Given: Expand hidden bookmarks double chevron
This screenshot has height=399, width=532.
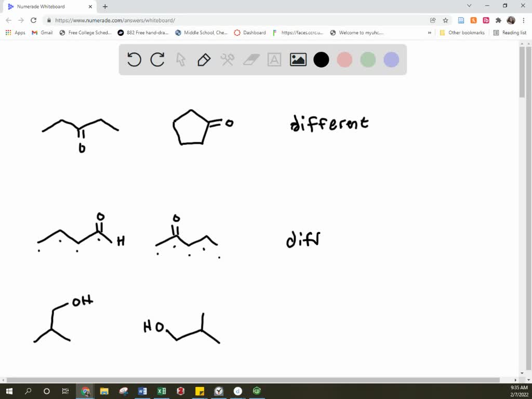Looking at the screenshot, I should (x=430, y=33).
